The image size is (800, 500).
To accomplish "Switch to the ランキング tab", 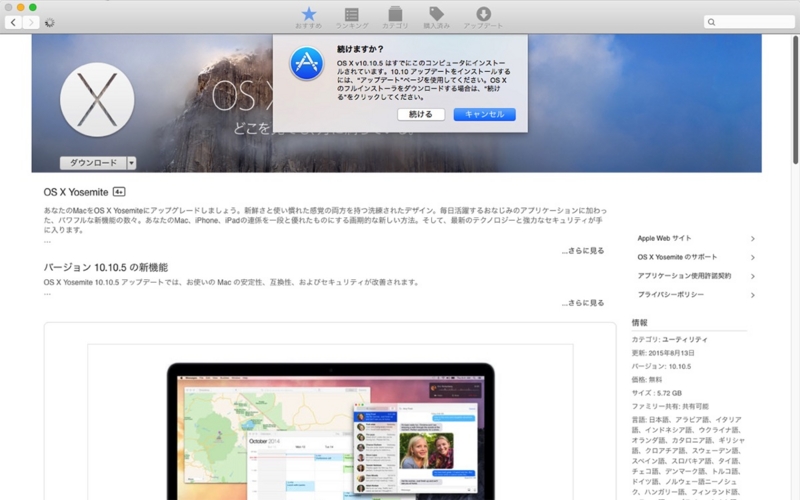I will click(352, 18).
